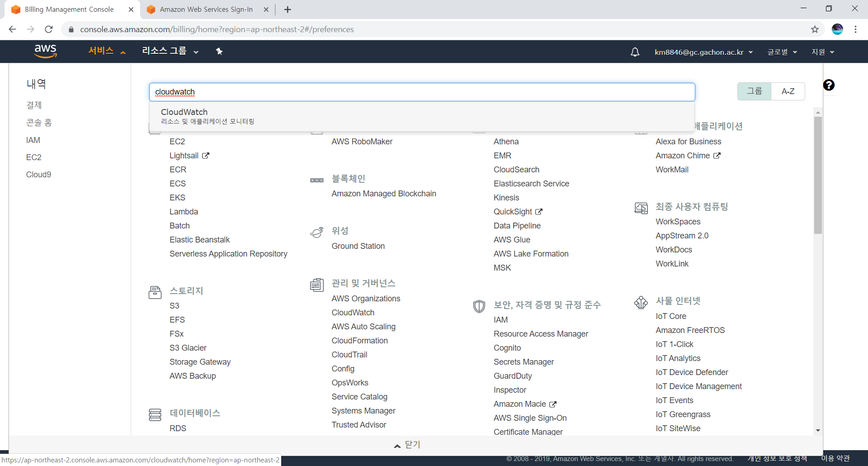Click the Internet of Things category icon
Viewport: 868px width, 466px height.
641,302
